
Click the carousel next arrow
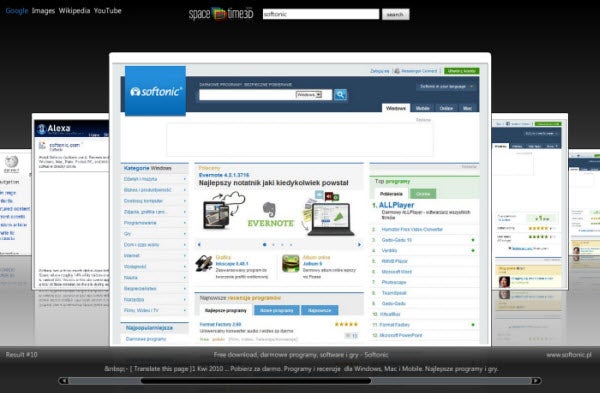(x=359, y=245)
